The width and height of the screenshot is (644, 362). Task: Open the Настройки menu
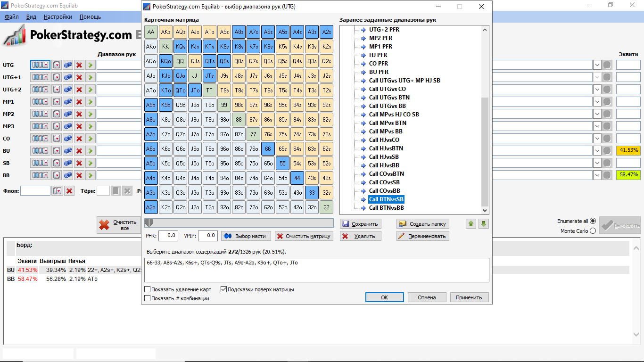(58, 17)
